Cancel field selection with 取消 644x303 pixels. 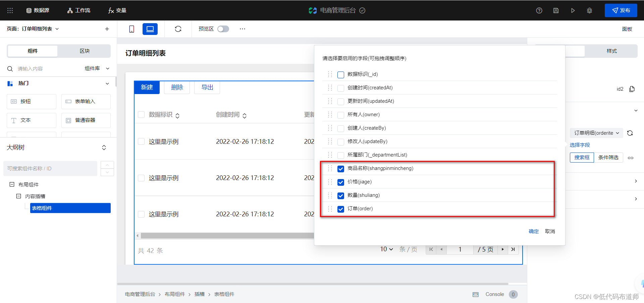(550, 231)
